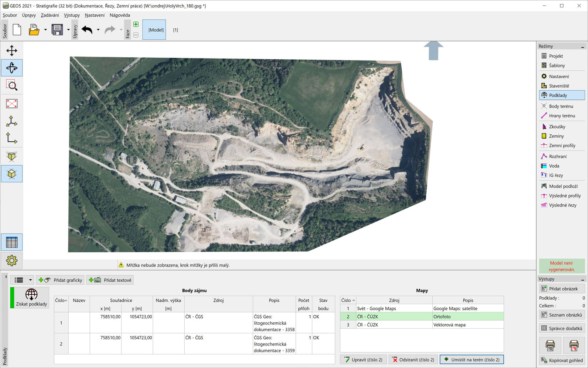Toggle the 3D solid cube display mode

(11, 174)
